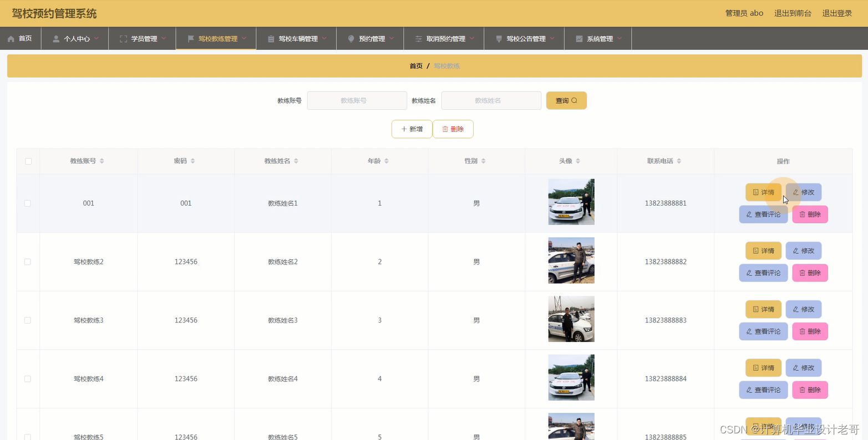Sort by 头像 column arrows

click(x=578, y=161)
